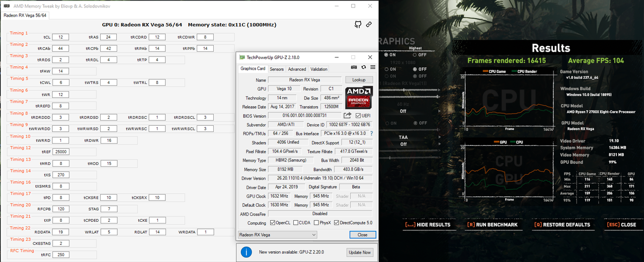Click the WRLAT value field
This screenshot has height=262, width=644.
(x=108, y=232)
